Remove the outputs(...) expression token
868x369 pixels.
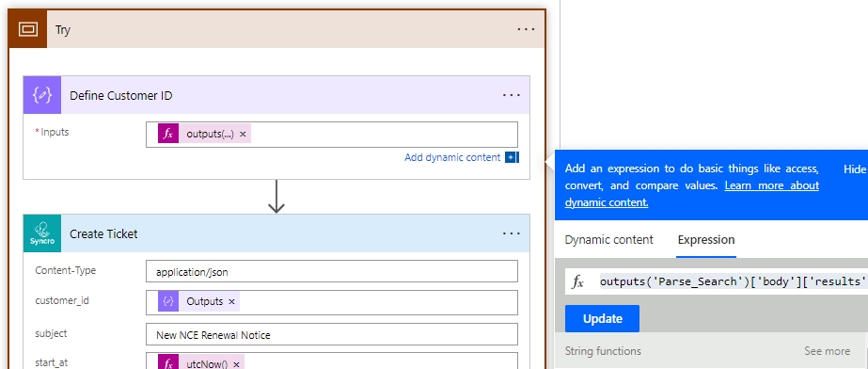click(x=243, y=134)
